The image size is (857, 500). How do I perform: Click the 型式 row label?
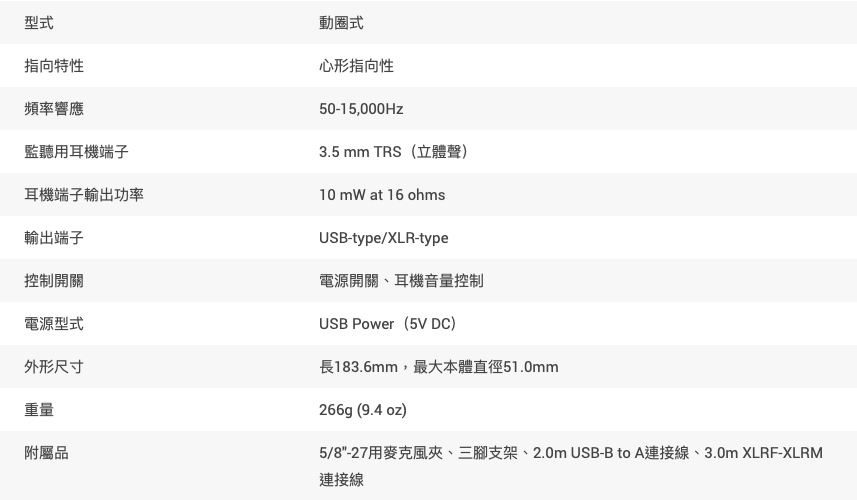[x=39, y=23]
